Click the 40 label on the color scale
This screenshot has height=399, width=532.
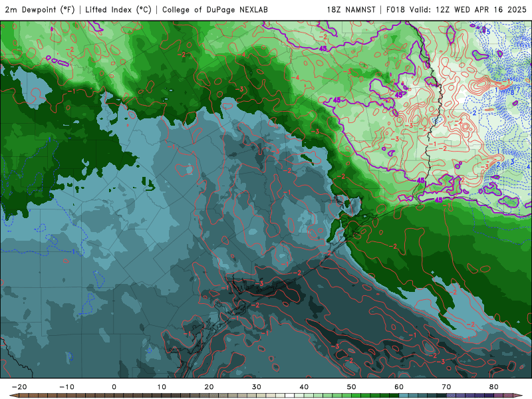coord(304,387)
